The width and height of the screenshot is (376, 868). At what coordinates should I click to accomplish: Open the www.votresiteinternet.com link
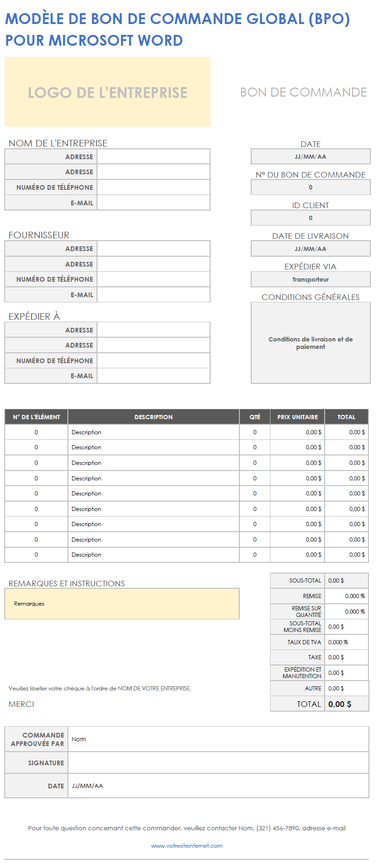[187, 846]
